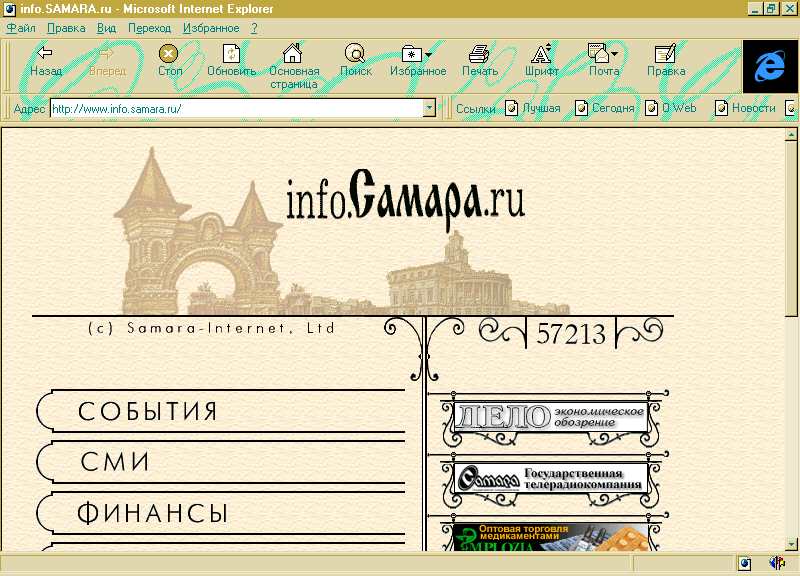Open the Новости quick link
800x576 pixels.
click(x=745, y=108)
